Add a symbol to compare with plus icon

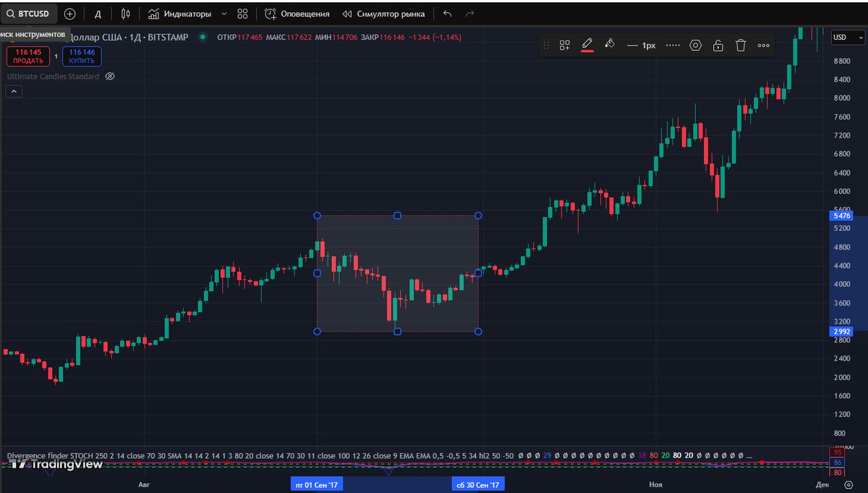pos(69,14)
